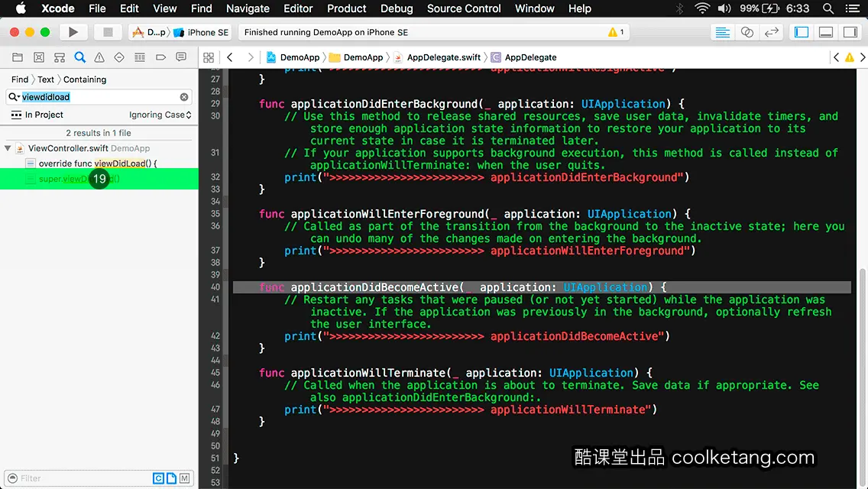
Task: Open the Debug menu
Action: [x=397, y=8]
